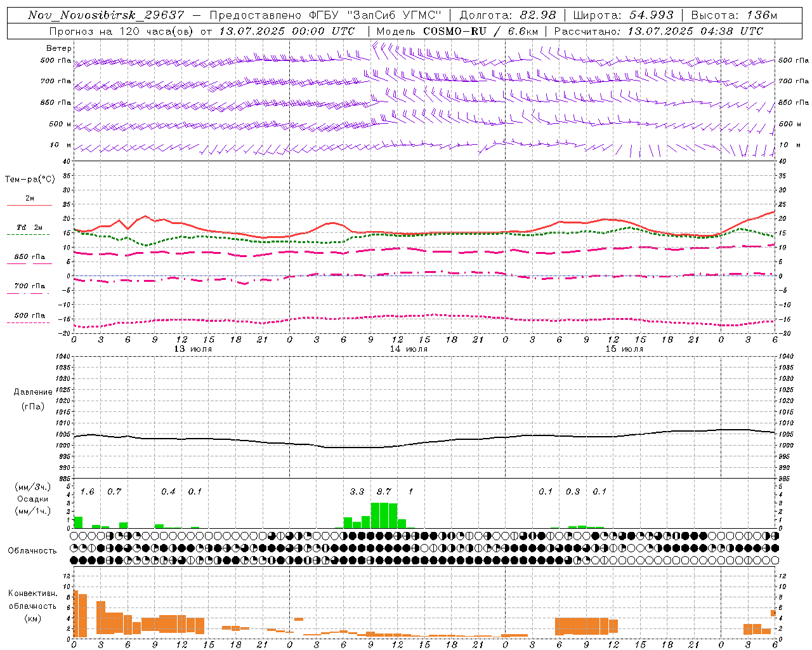Click the (гПа) unit label under Давление

33,406
